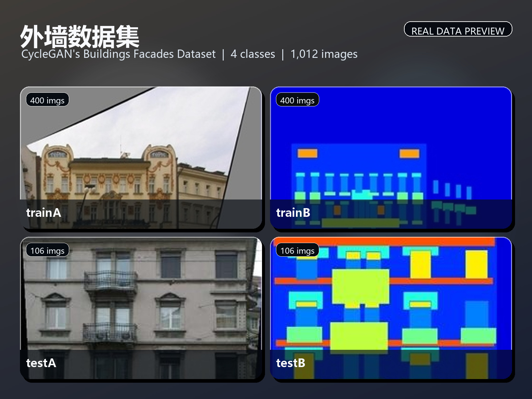Select the "4 classes" subtitle text
This screenshot has height=399, width=532.
pyautogui.click(x=253, y=54)
